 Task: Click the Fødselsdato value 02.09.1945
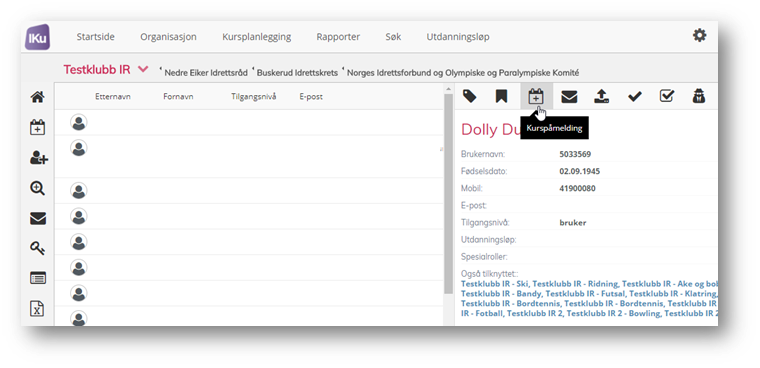click(580, 171)
